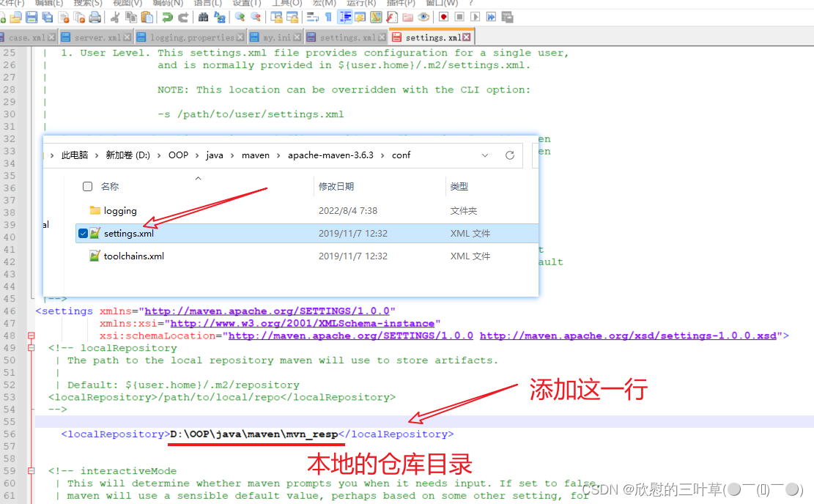Close the server.xml tab
Image resolution: width=814 pixels, height=504 pixels.
[x=127, y=37]
